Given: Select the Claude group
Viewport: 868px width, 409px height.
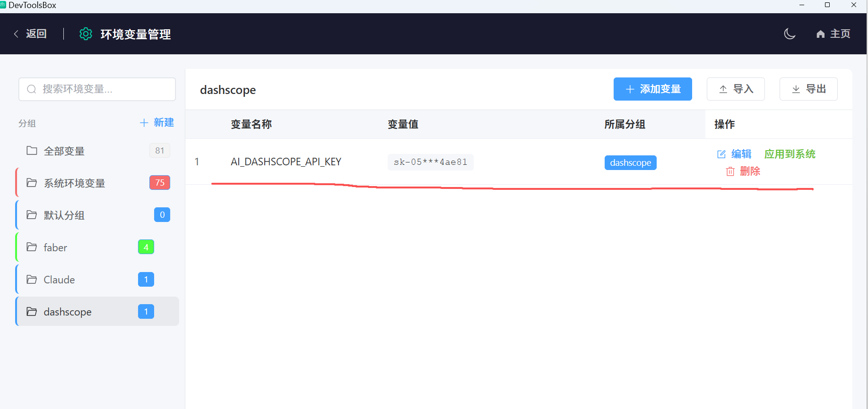Looking at the screenshot, I should click(59, 280).
